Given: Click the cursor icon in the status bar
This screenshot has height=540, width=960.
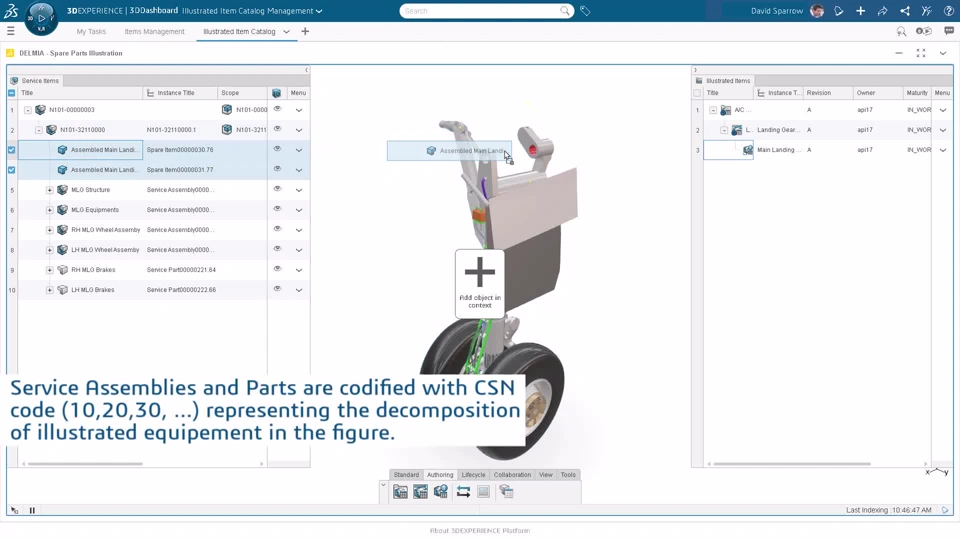Looking at the screenshot, I should 15,510.
